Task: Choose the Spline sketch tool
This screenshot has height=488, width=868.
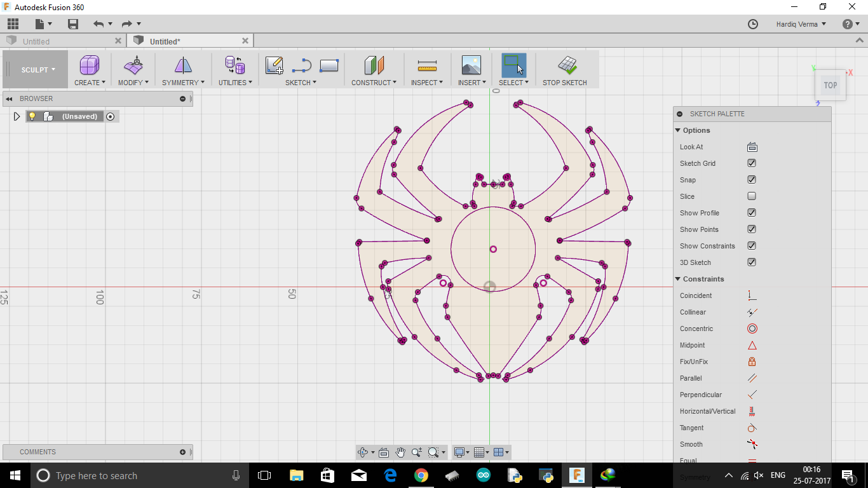Action: tap(302, 65)
